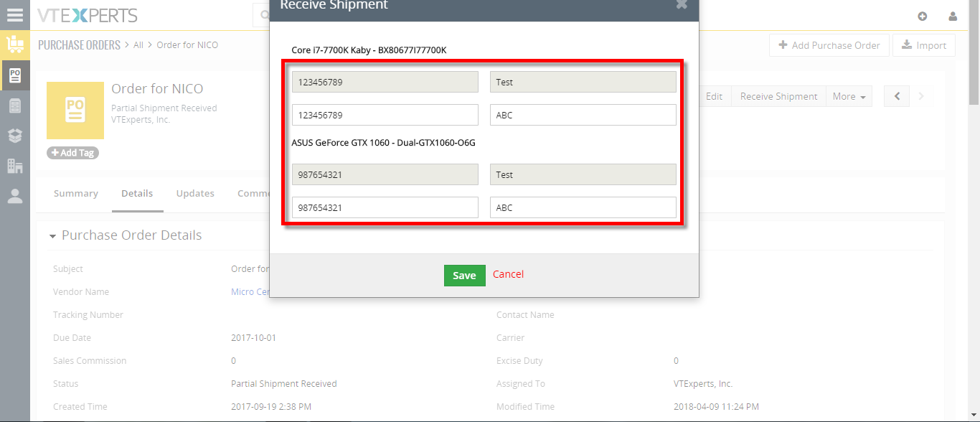Click the large purchase order thumbnail

coord(75,110)
